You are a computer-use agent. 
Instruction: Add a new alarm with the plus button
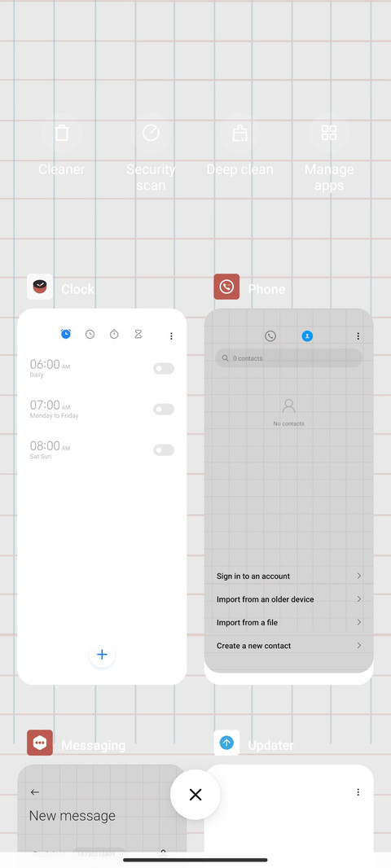(x=102, y=655)
